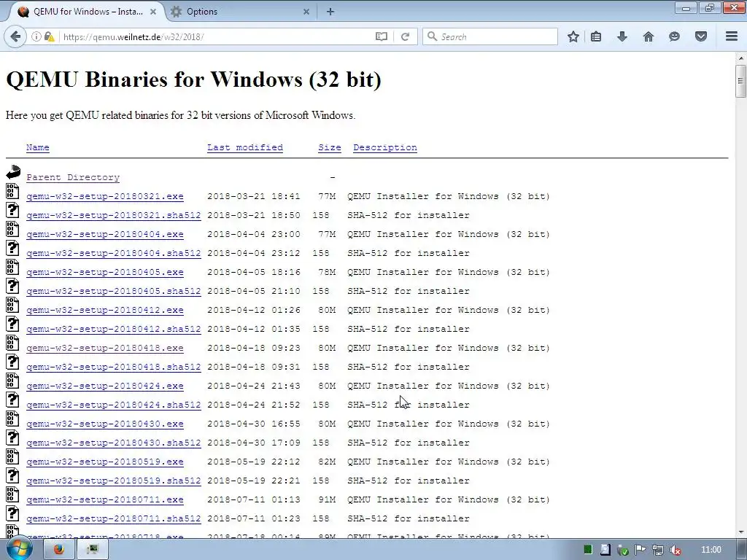
Task: Open qemu-w32-setup-20180321.sha512 link
Action: (113, 215)
